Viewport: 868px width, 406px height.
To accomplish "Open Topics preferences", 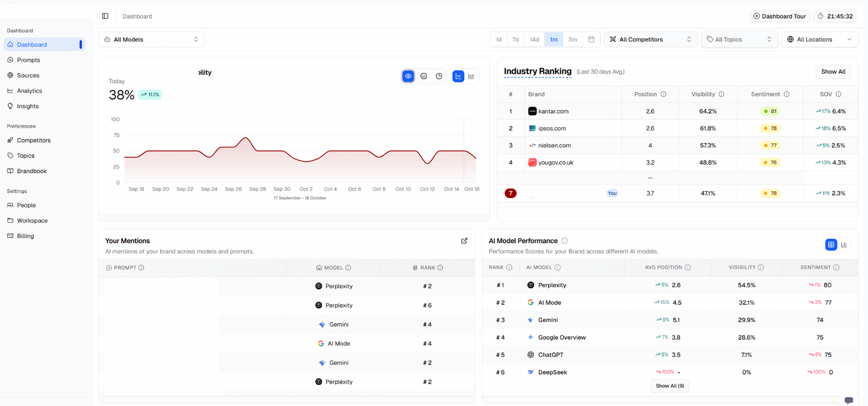I will (x=44, y=156).
